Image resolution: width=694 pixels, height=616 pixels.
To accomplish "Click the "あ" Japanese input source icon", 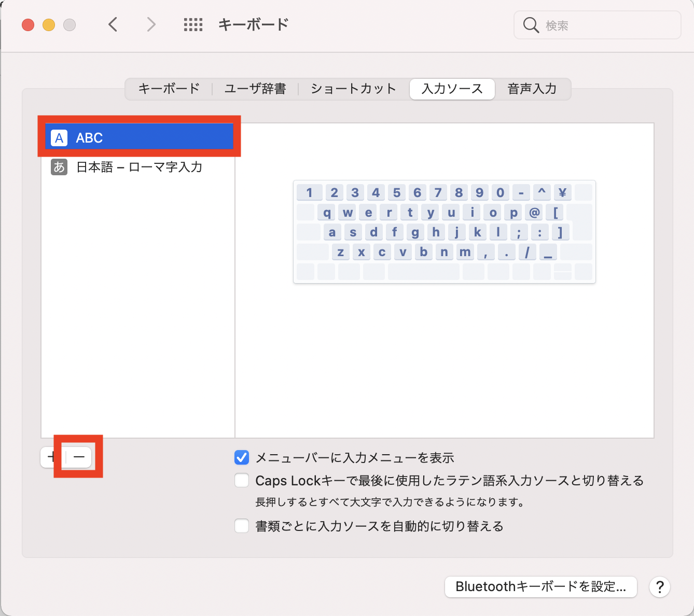I will point(59,167).
